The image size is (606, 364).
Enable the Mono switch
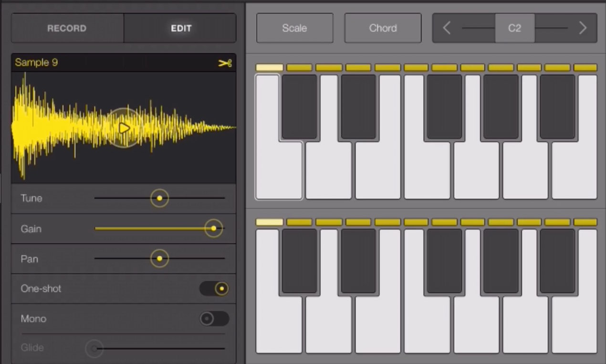click(x=214, y=319)
